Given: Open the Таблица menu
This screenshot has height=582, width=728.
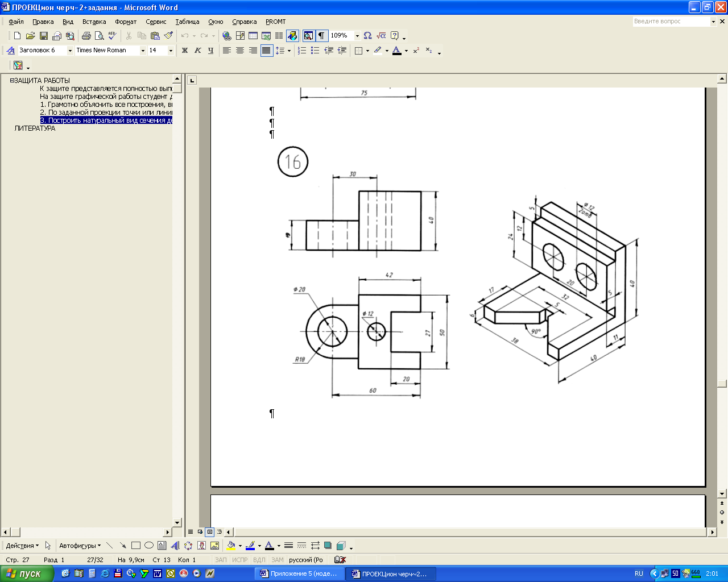Looking at the screenshot, I should (187, 22).
